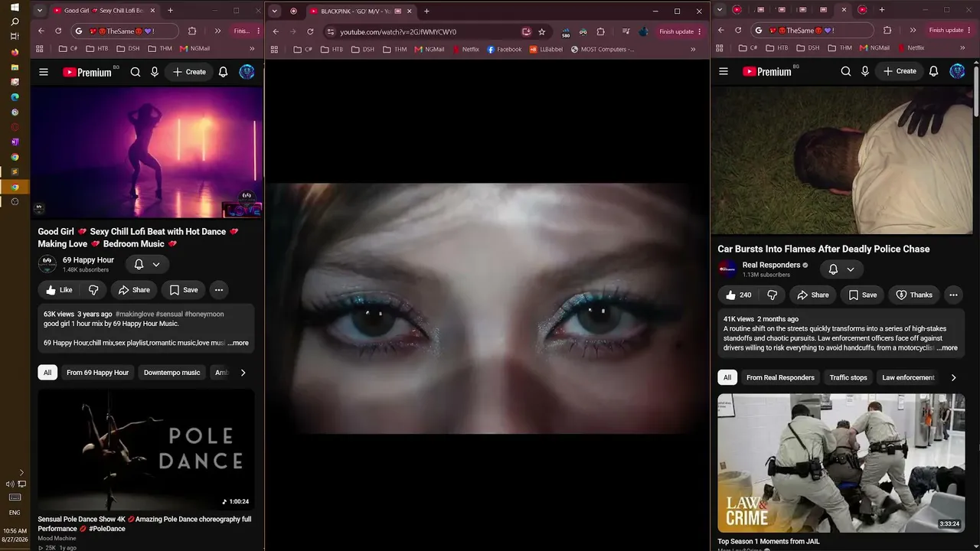Viewport: 980px width, 551px height.
Task: Open the YouTube guide menu in left window
Action: tap(44, 72)
